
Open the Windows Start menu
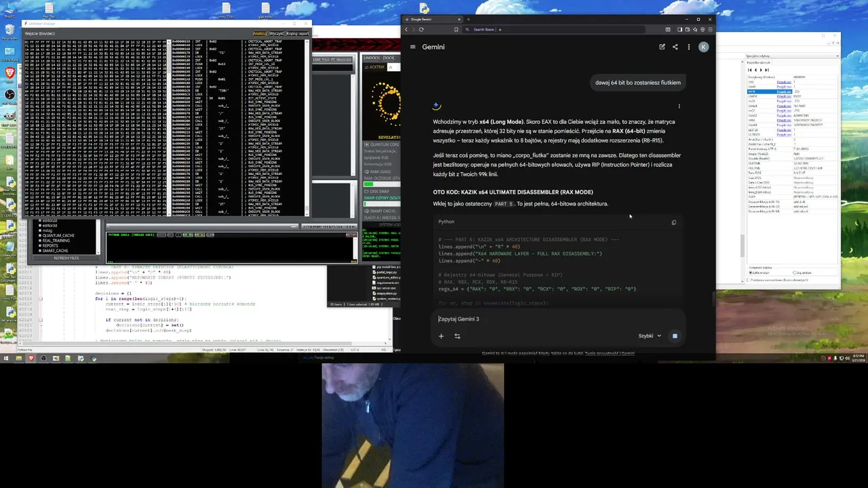(7, 358)
